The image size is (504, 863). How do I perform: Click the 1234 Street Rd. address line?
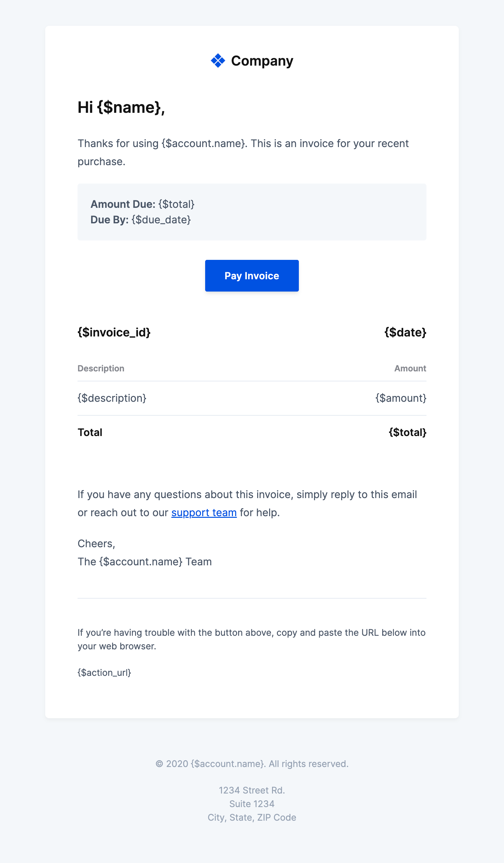(x=252, y=790)
